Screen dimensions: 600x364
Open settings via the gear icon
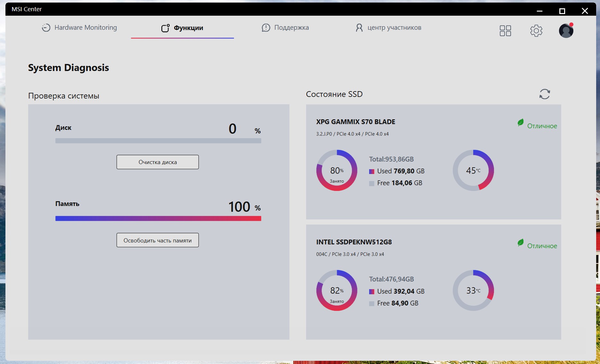tap(536, 31)
